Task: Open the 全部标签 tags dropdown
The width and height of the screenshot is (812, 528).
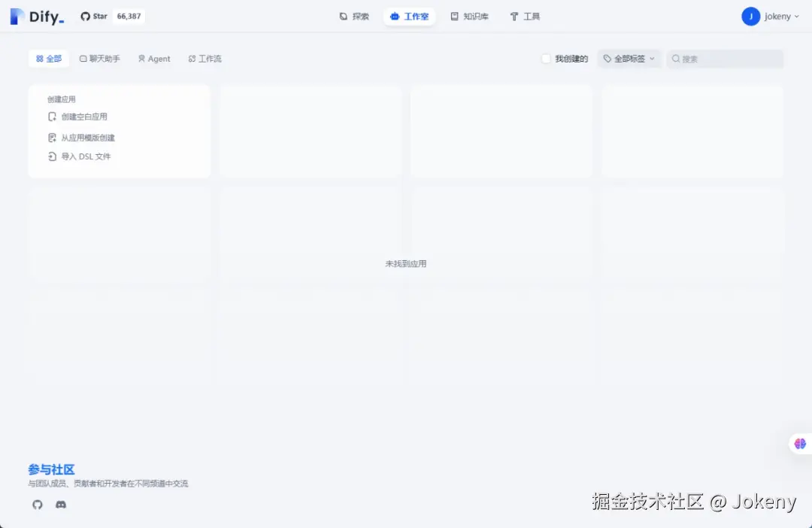Action: click(629, 59)
